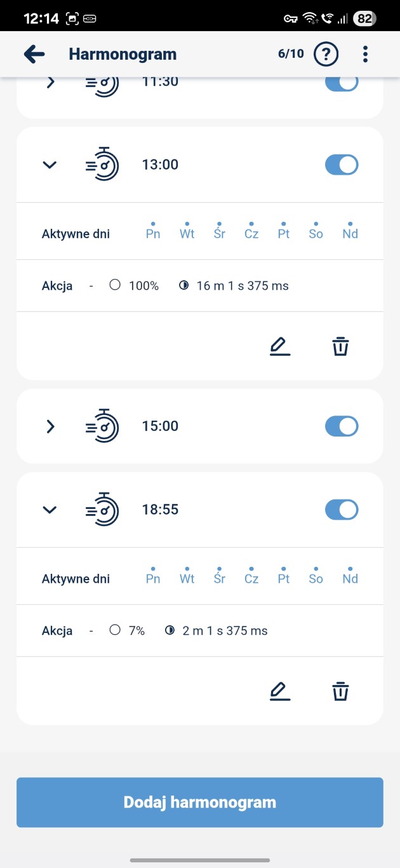
Task: Disable the 13:00 schedule toggle
Action: 342,165
